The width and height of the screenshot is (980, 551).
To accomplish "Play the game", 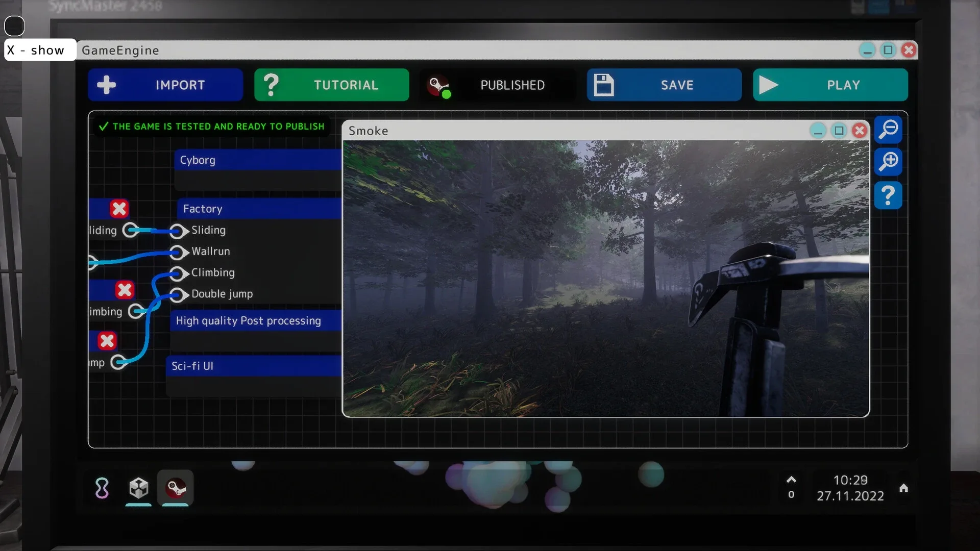I will [830, 85].
